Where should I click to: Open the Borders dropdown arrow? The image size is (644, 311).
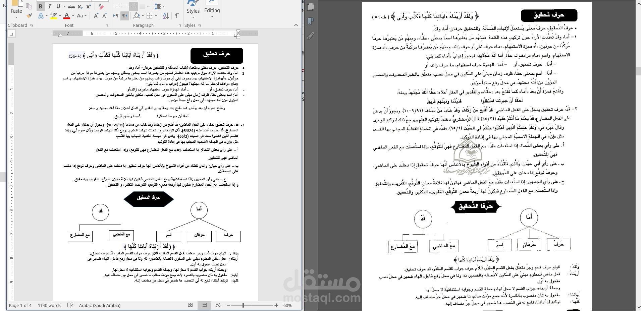[x=156, y=16]
